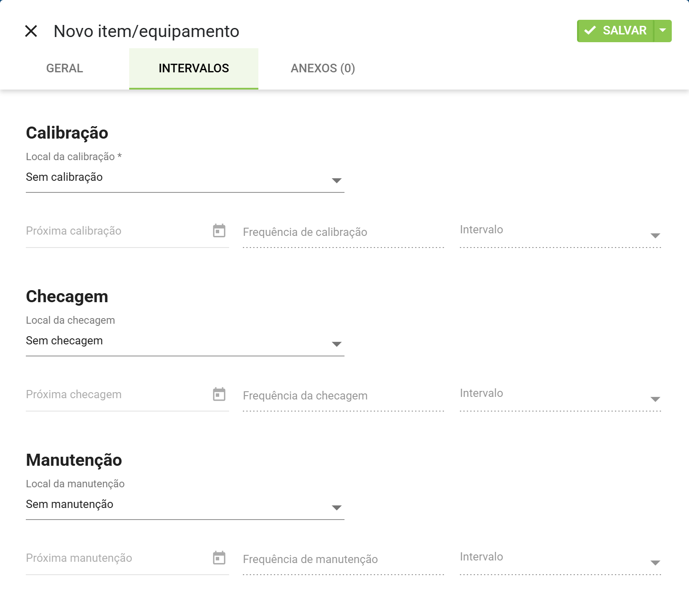
Task: Click the Checagem section heading
Action: (x=67, y=297)
